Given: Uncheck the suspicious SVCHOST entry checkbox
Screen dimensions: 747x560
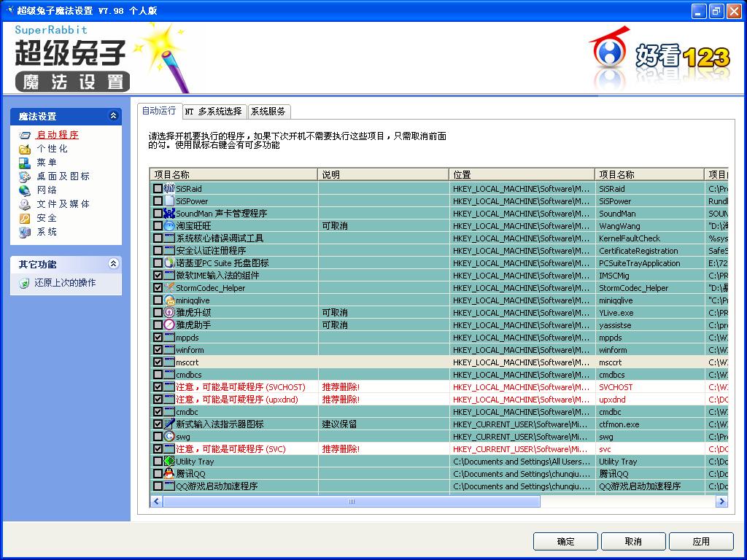Looking at the screenshot, I should (x=158, y=386).
